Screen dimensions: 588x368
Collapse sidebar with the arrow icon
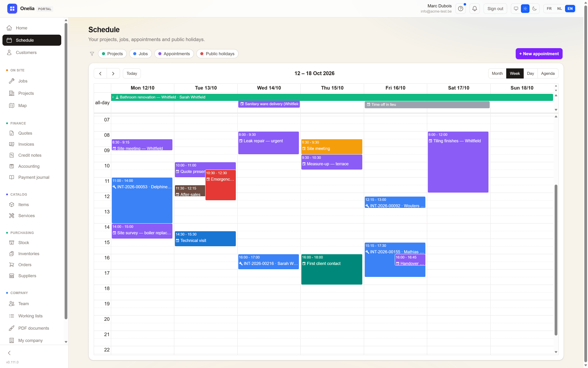(x=9, y=353)
